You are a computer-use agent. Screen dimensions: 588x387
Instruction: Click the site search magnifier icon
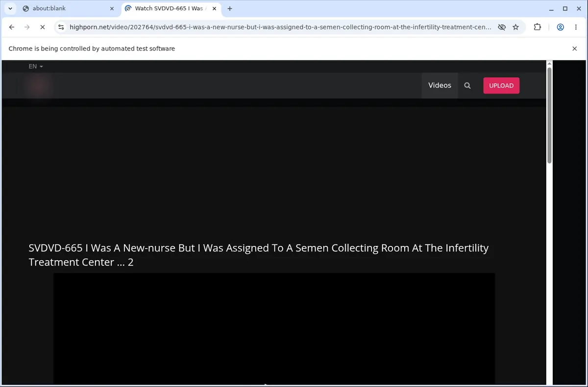pyautogui.click(x=467, y=86)
